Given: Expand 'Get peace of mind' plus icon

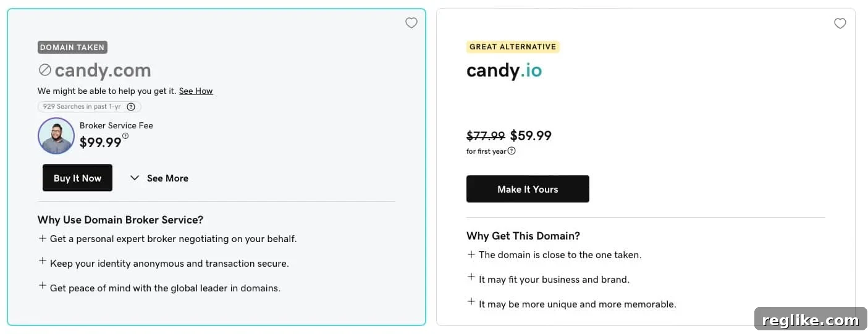Looking at the screenshot, I should click(43, 286).
